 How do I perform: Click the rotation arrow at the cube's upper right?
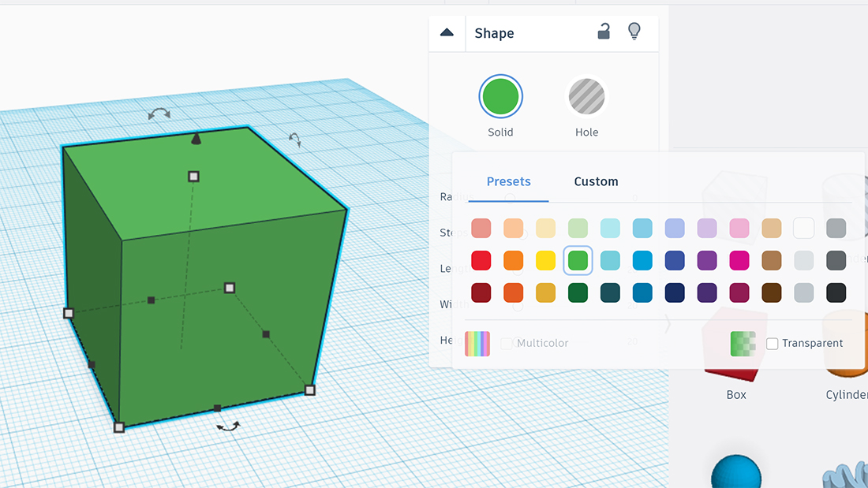click(295, 140)
